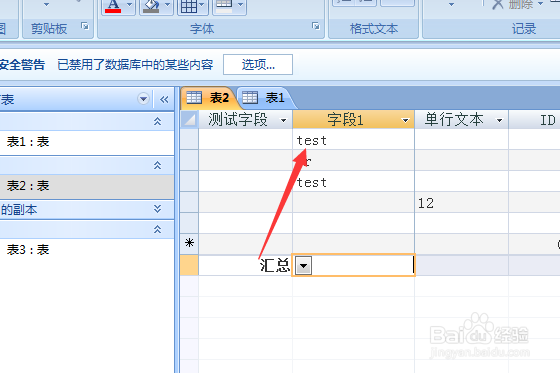Collapse the group above 表2 : 表
Viewport: 560px width, 373px height.
[158, 165]
